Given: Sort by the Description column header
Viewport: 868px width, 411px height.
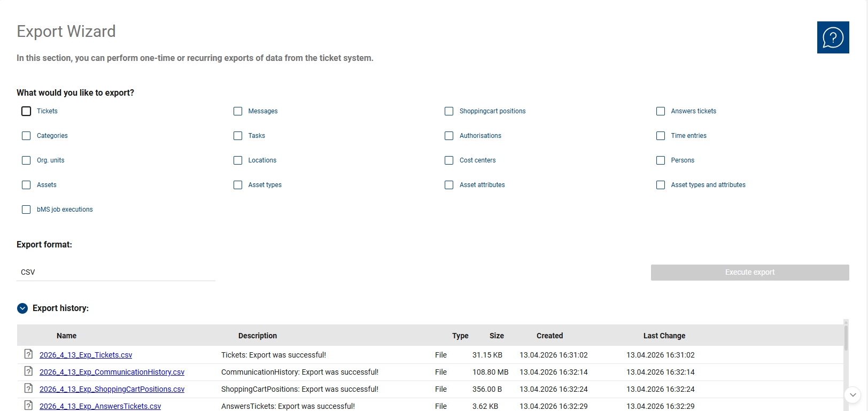Looking at the screenshot, I should click(258, 336).
